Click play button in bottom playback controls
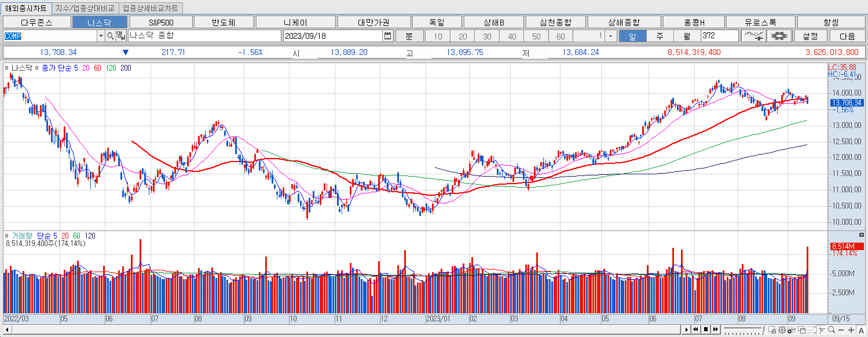 point(686,329)
